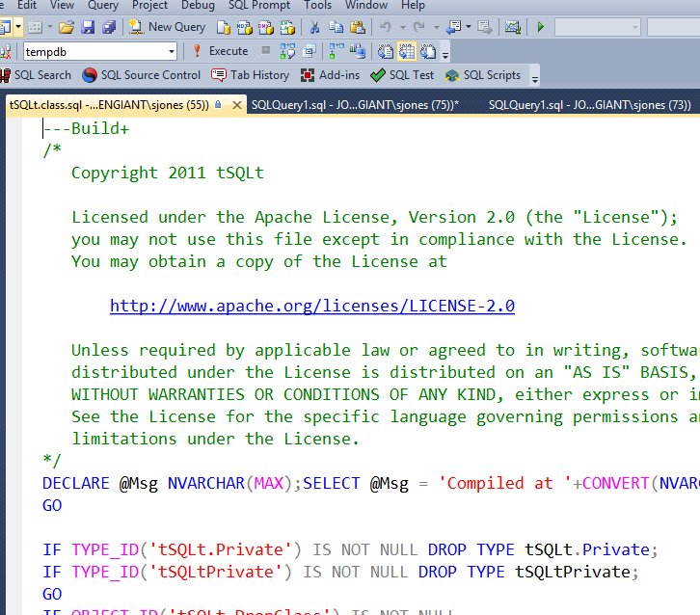Open SQL Search

tap(36, 75)
